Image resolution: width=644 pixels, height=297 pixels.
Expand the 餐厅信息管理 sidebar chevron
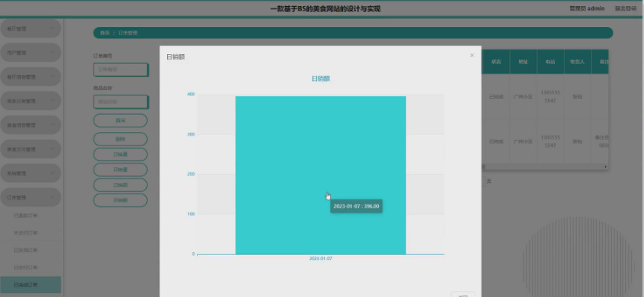click(52, 77)
